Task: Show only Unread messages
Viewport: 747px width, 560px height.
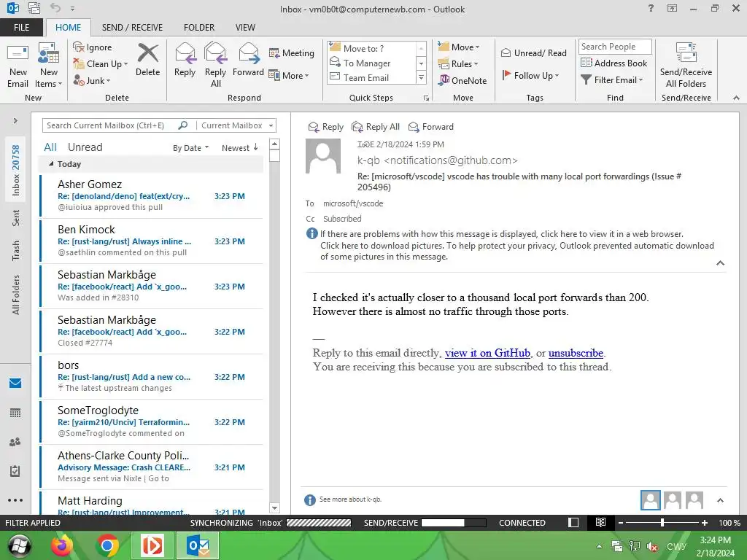Action: point(85,147)
